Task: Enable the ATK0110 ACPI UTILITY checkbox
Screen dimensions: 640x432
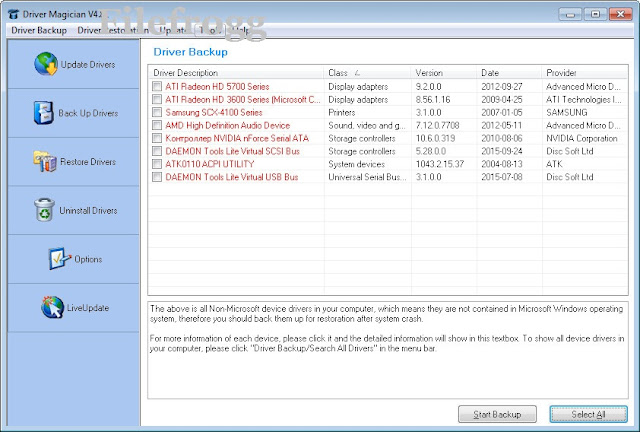Action: pyautogui.click(x=157, y=164)
